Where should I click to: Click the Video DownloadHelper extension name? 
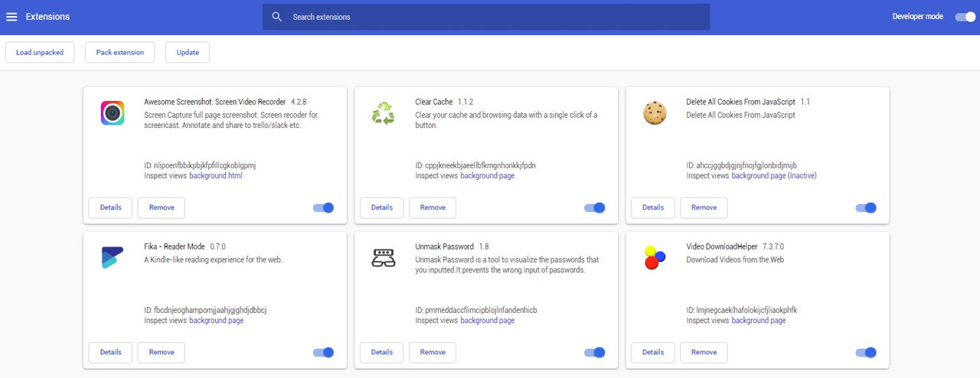[x=722, y=247]
